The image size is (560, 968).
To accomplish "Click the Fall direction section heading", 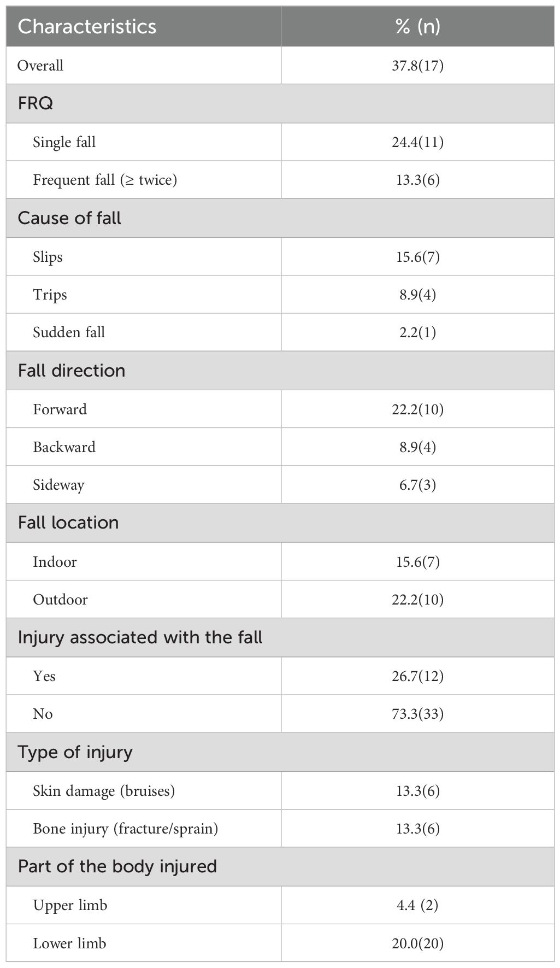I will [72, 371].
